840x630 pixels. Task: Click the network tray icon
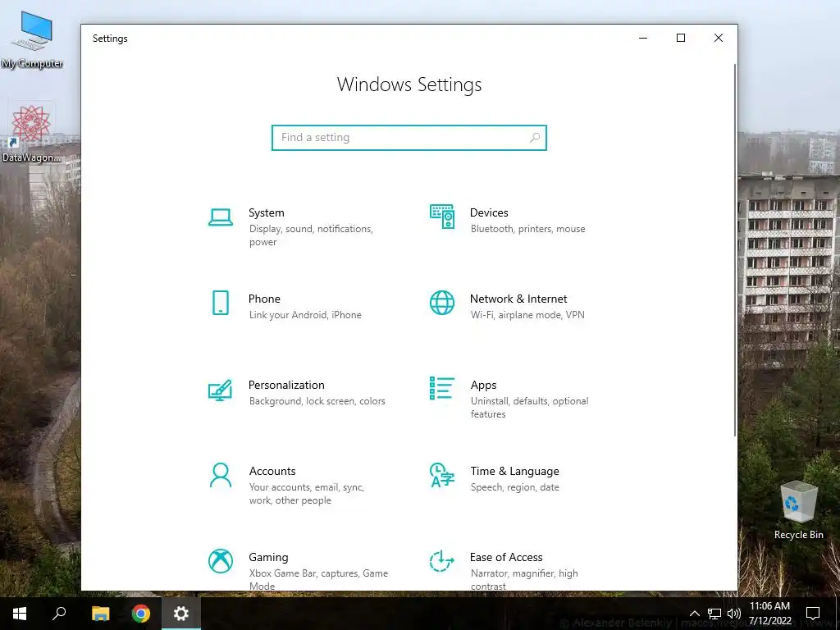pos(714,614)
